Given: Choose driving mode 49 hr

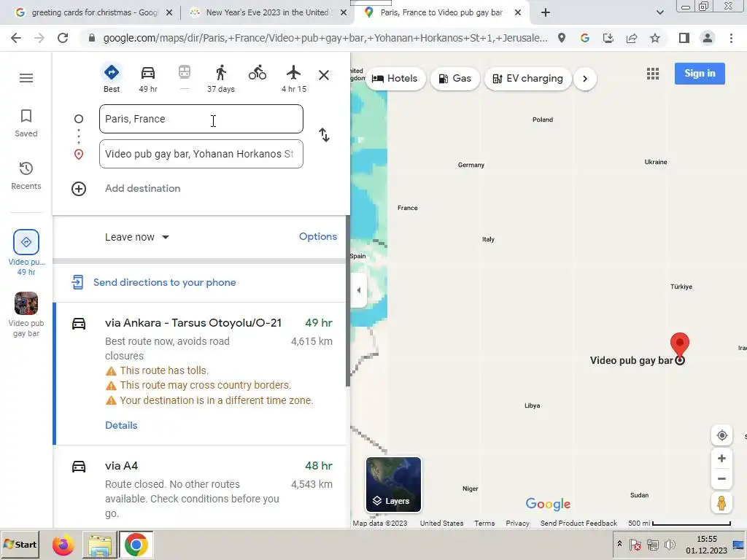Looking at the screenshot, I should (x=147, y=79).
